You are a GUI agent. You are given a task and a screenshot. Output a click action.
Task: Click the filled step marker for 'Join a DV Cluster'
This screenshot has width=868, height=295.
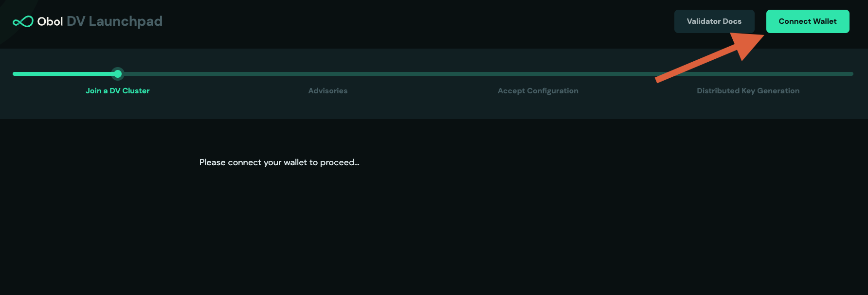117,74
